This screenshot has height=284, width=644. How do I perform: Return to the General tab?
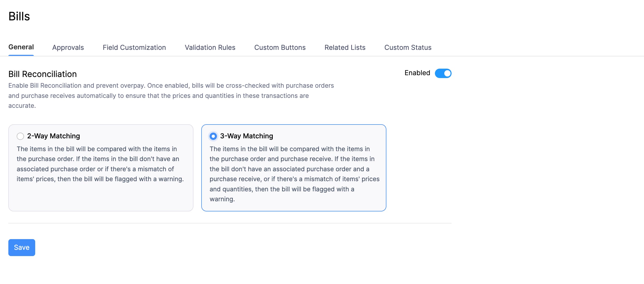(x=21, y=47)
